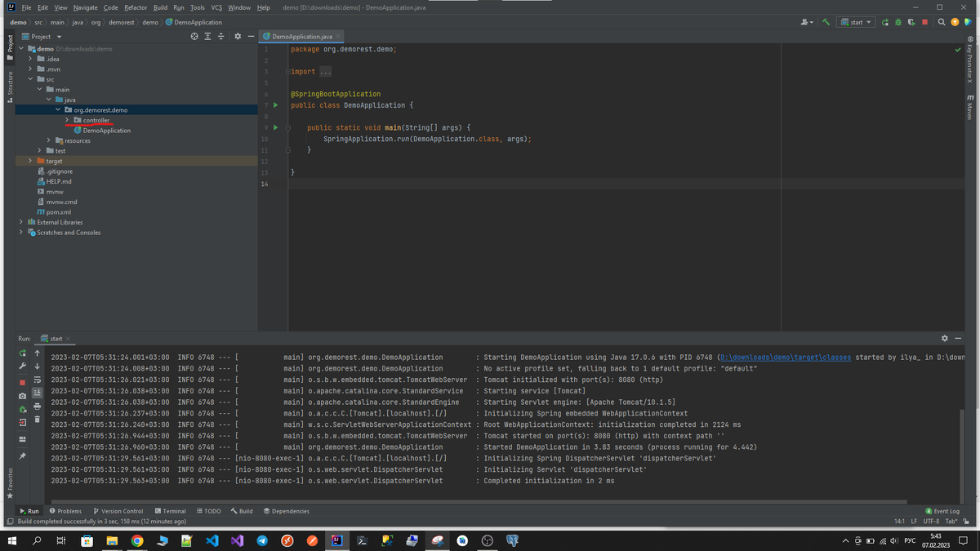Expand the target folder

(30, 161)
